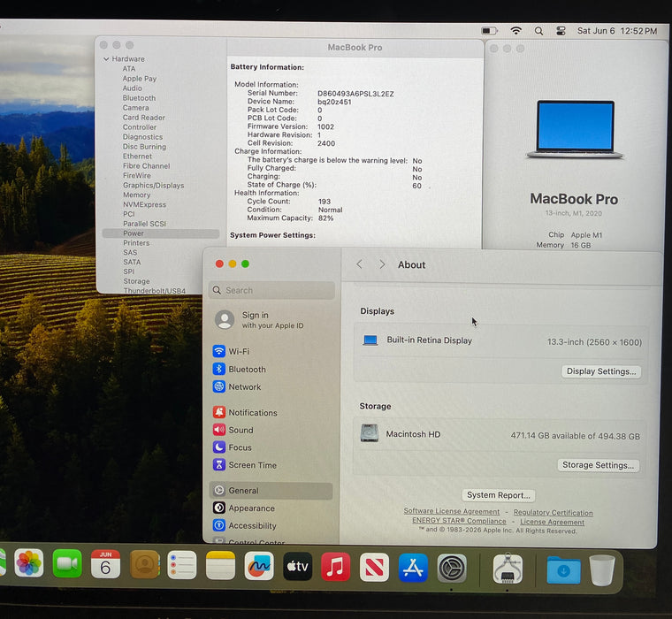Click the Search field in System Settings
Screen dimensions: 672x619
pos(271,290)
